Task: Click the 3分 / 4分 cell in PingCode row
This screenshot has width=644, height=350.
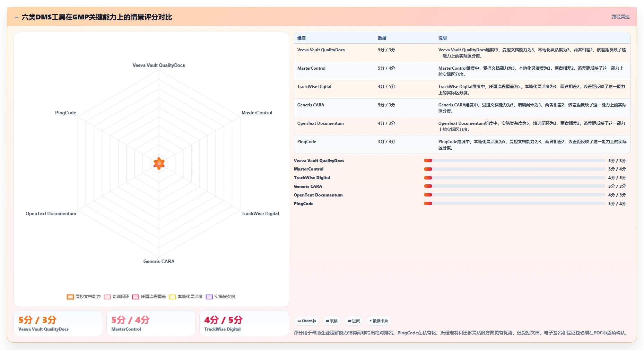Action: click(386, 142)
